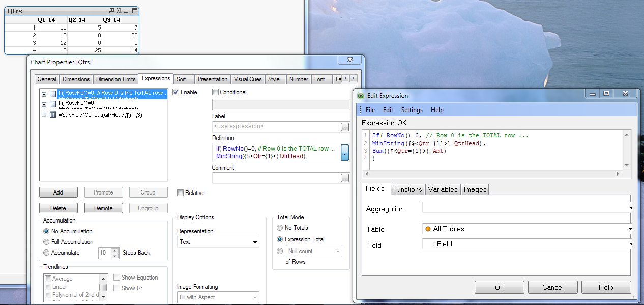Viewport: 644px width, 305px height.
Task: Click the XL export icon in Qtrs caption
Action: [119, 11]
